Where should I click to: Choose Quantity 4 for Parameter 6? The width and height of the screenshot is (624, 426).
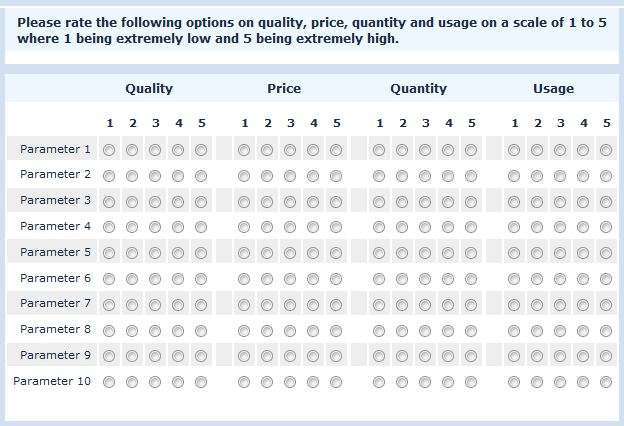448,279
